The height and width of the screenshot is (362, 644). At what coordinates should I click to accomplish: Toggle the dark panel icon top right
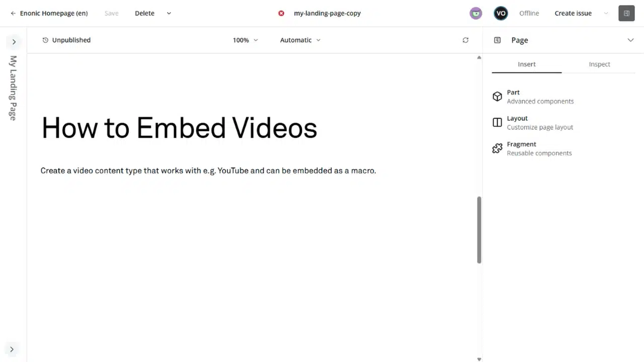tap(626, 14)
